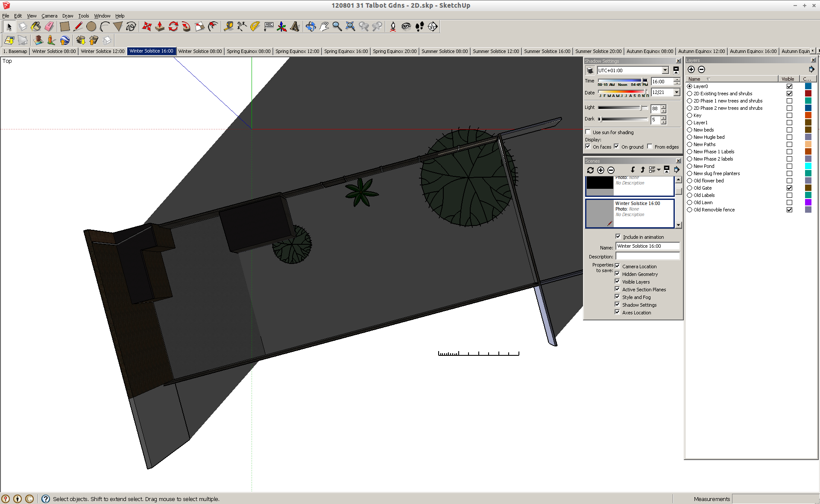Open the shadow date dropdown
The width and height of the screenshot is (820, 504).
pos(676,92)
